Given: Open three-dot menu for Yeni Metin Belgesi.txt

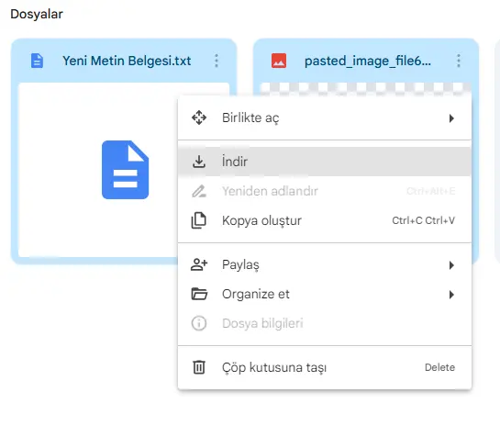Looking at the screenshot, I should pyautogui.click(x=217, y=61).
